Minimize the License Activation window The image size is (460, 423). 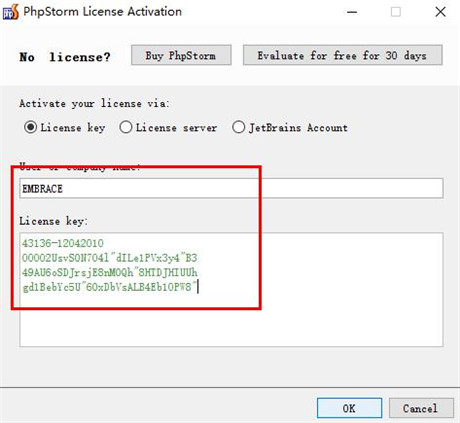coord(352,12)
